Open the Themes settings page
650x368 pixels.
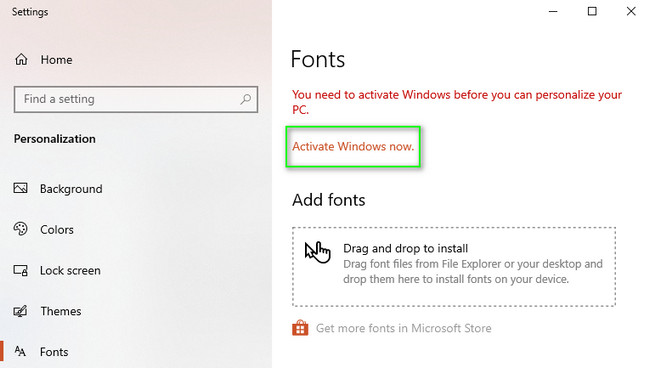(61, 311)
